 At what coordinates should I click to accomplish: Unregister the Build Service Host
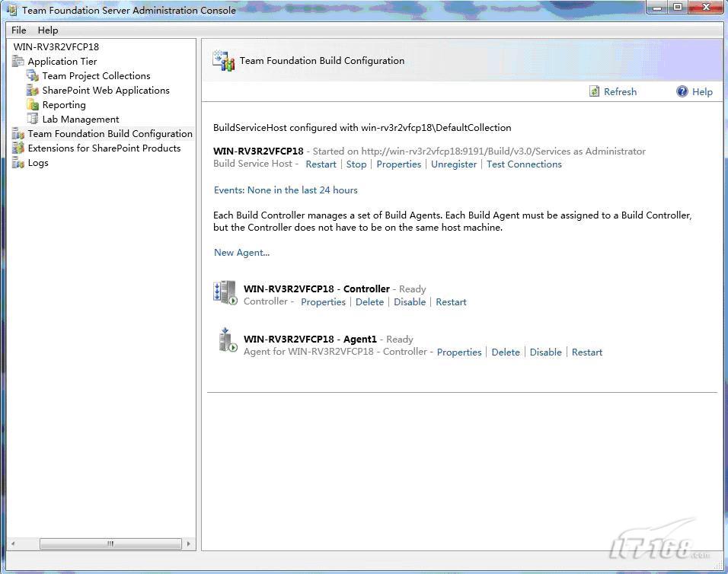pos(454,164)
